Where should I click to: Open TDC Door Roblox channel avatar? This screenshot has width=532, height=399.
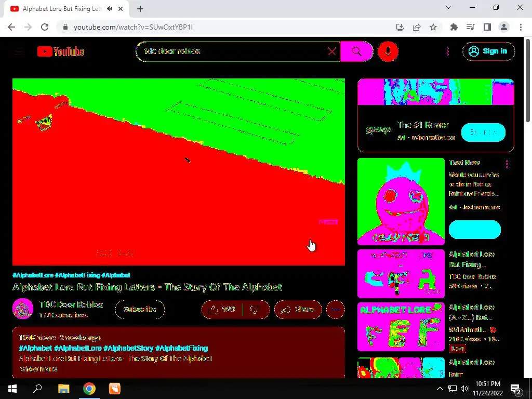[23, 309]
